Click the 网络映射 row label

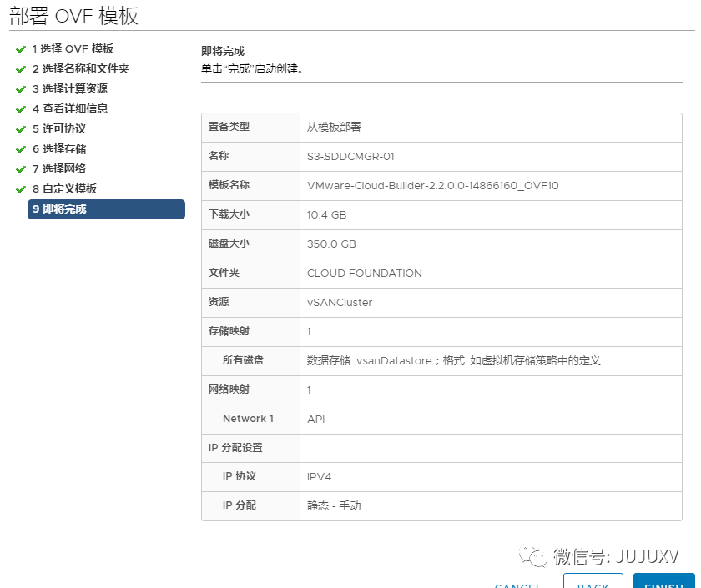[229, 389]
